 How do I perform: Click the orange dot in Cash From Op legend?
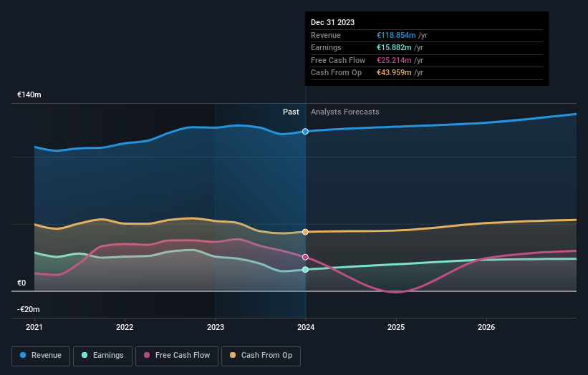(233, 355)
